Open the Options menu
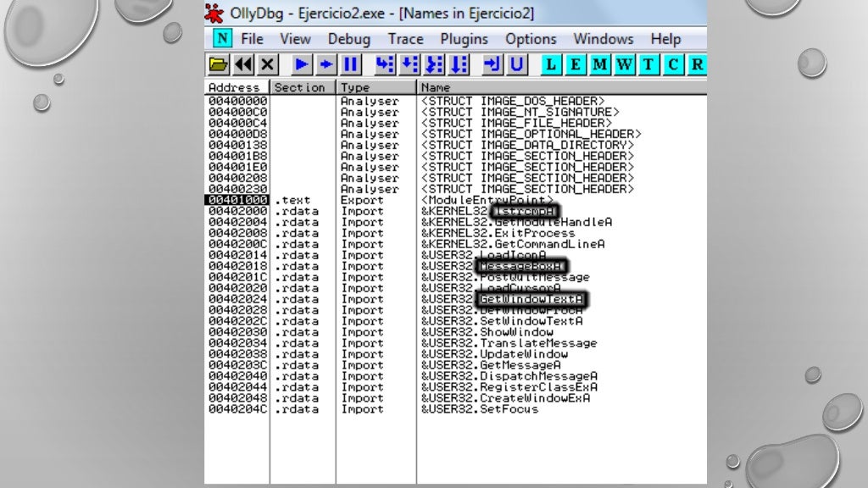Screen dimensions: 868x488 pyautogui.click(x=531, y=39)
